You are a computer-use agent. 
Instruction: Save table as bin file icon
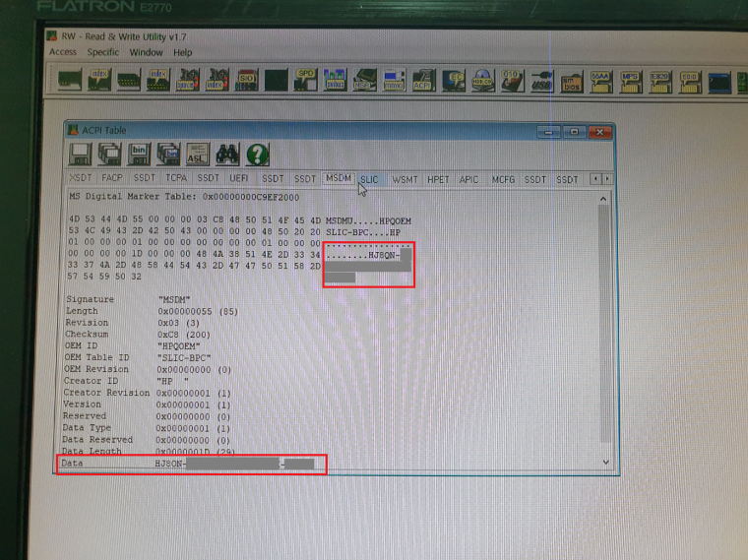point(139,155)
